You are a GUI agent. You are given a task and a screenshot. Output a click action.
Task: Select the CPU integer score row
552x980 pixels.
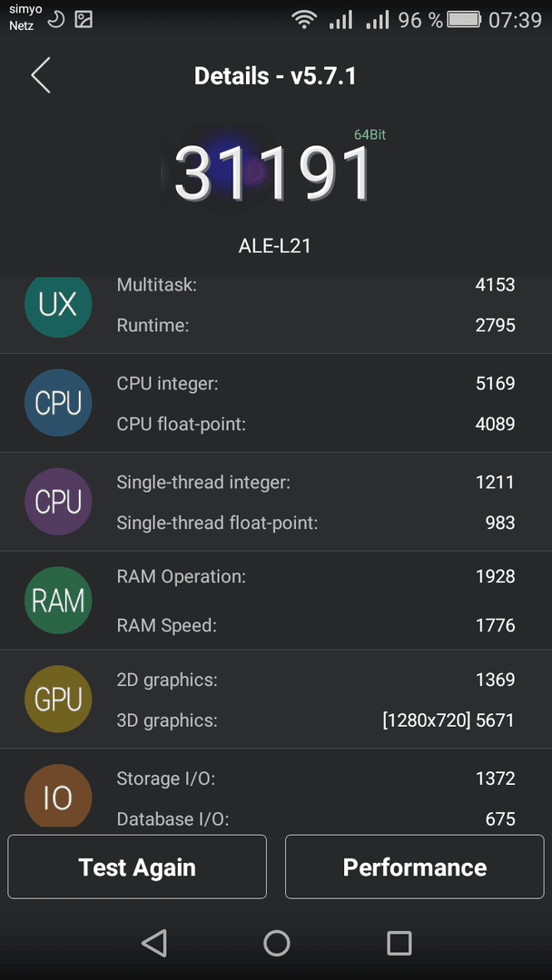tap(316, 383)
